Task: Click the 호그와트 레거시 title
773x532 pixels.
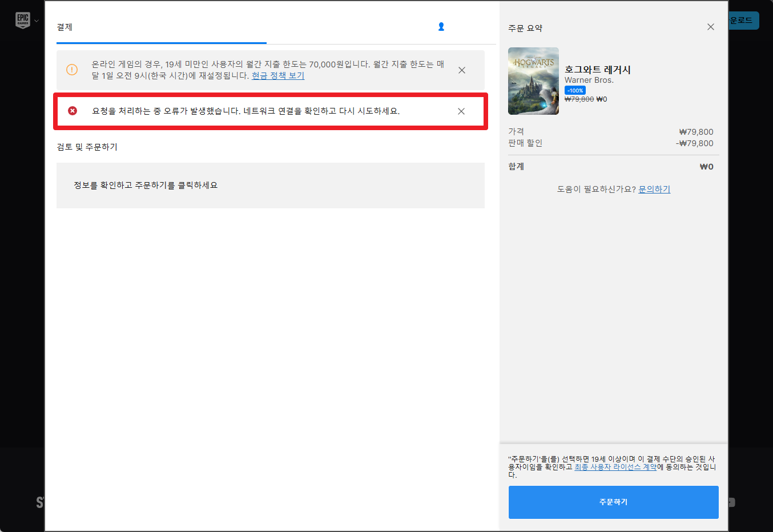Action: tap(598, 70)
